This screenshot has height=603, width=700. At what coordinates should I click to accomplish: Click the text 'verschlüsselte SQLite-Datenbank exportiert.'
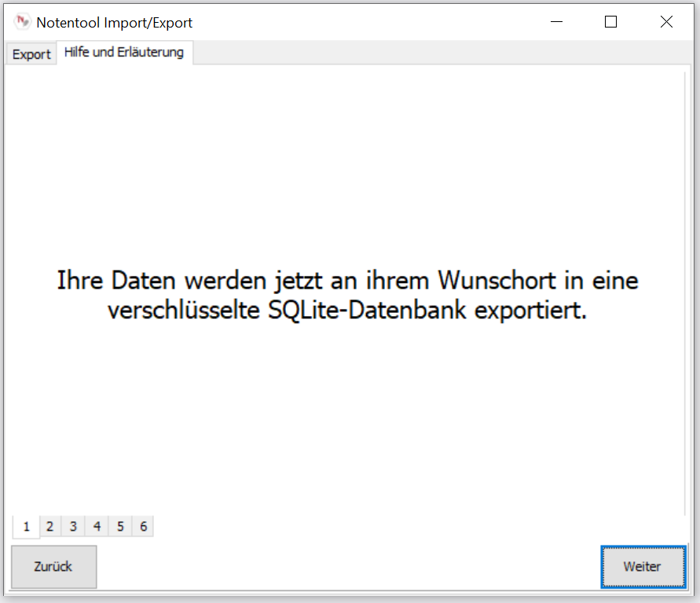click(347, 310)
